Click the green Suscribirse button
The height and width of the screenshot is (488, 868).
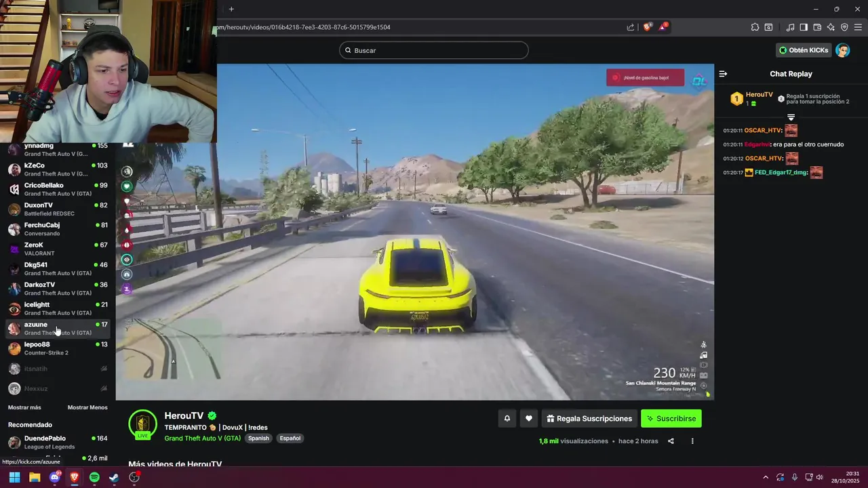[671, 419]
